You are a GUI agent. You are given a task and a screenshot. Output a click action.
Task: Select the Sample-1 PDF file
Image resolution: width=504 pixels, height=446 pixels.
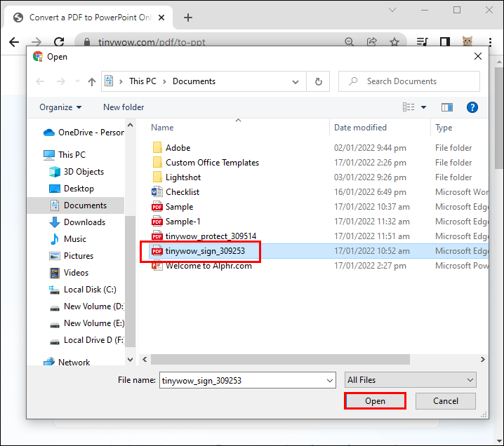[x=175, y=222]
